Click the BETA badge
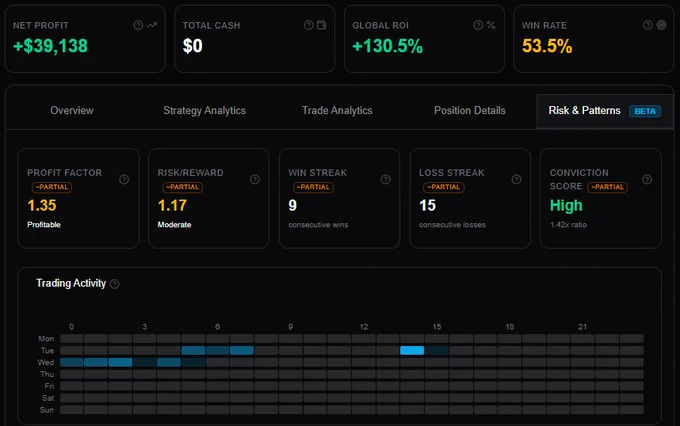Image resolution: width=680 pixels, height=426 pixels. point(645,111)
